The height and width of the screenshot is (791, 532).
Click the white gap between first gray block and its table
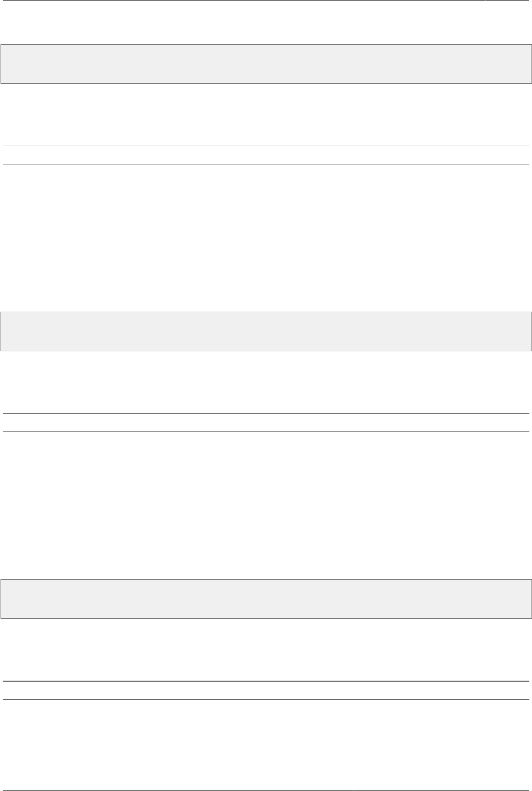point(265,114)
